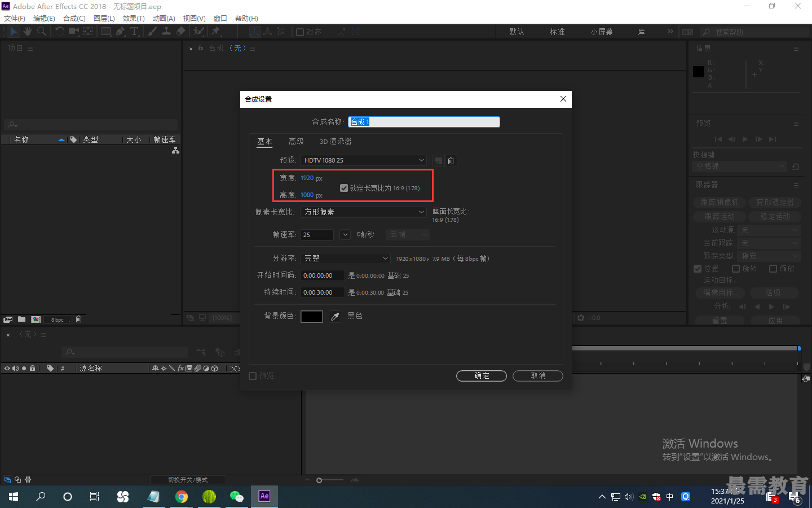This screenshot has width=812, height=508.
Task: Click the 跟踪摄像机 button
Action: pos(719,202)
